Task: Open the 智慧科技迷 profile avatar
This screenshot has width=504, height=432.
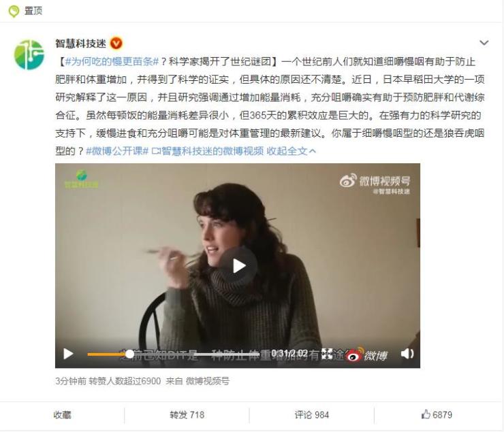Action: (29, 54)
